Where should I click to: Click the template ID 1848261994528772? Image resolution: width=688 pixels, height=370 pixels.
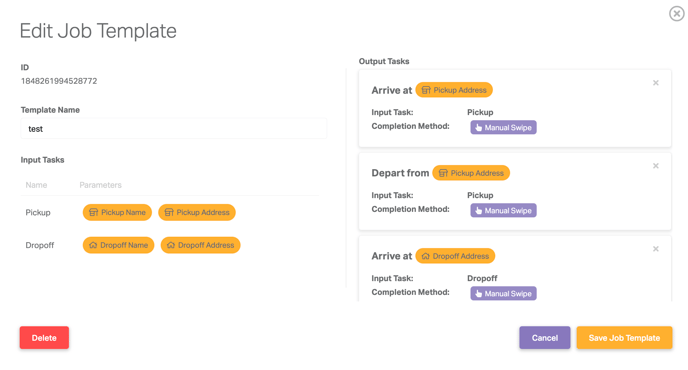pos(59,81)
